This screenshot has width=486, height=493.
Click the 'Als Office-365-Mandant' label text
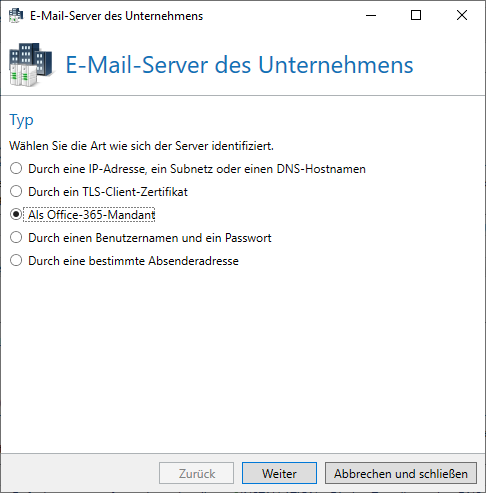point(92,215)
